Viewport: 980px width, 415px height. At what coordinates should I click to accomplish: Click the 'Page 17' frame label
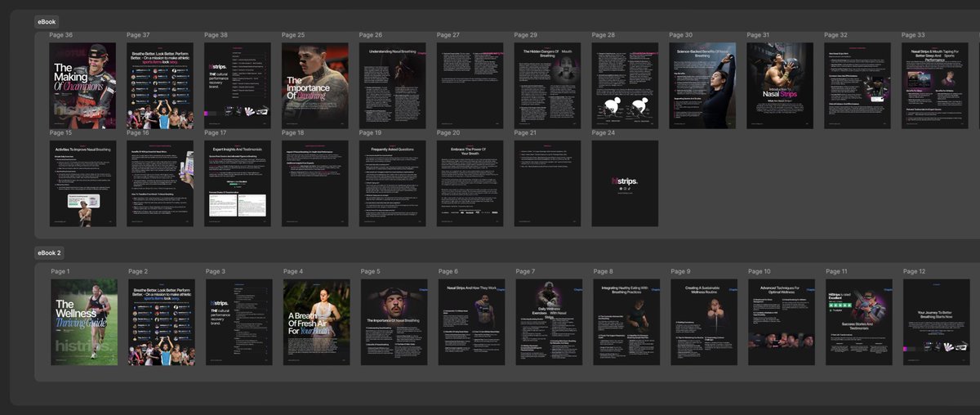216,132
